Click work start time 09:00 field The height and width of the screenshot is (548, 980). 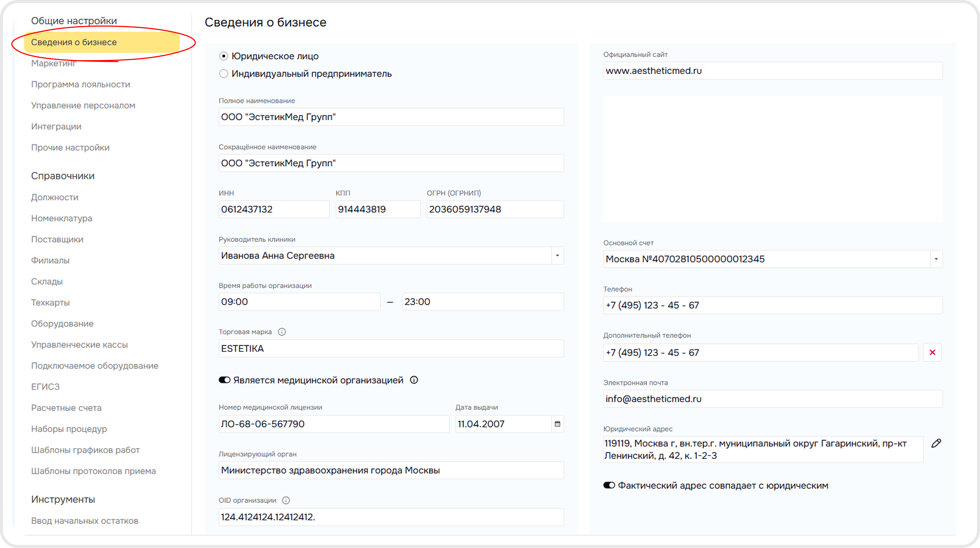[x=300, y=302]
